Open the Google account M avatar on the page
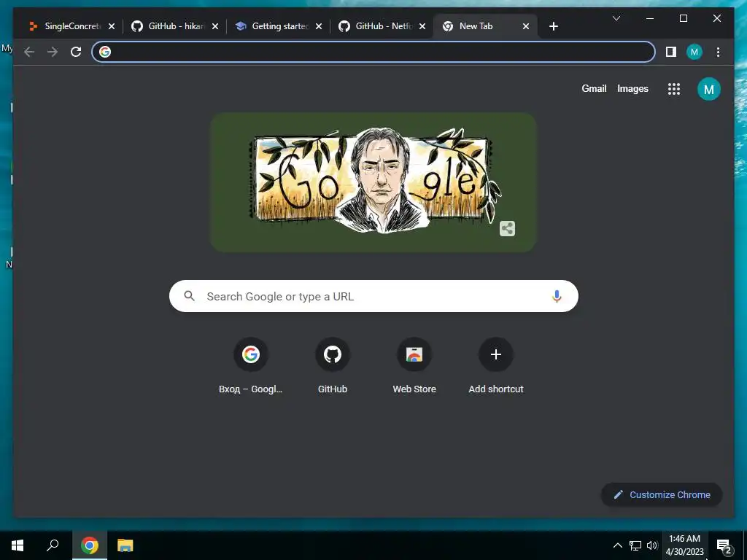This screenshot has width=747, height=560. click(709, 89)
